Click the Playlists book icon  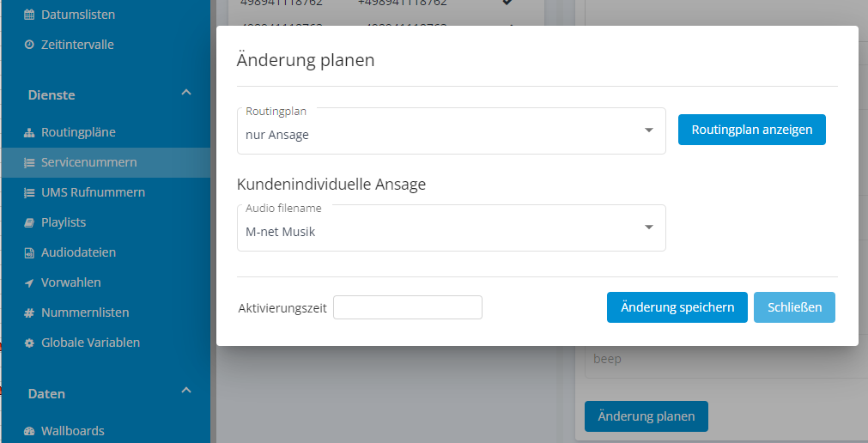pyautogui.click(x=29, y=222)
